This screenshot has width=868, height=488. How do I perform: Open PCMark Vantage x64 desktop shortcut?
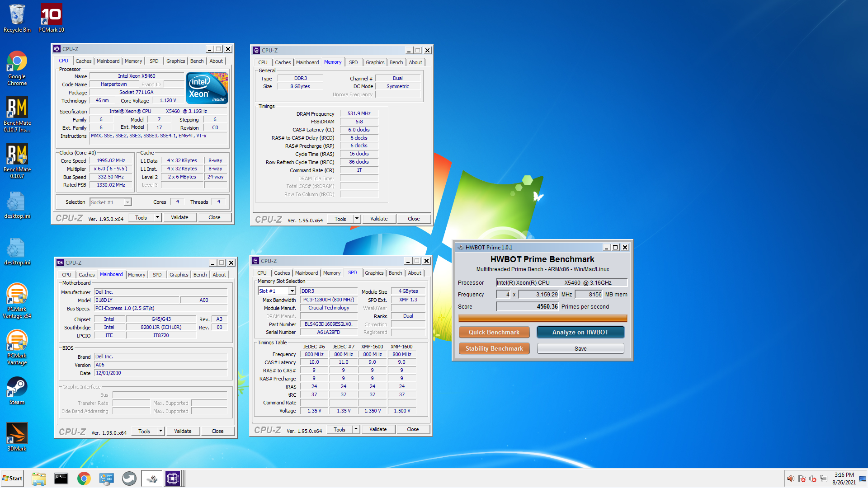point(17,300)
